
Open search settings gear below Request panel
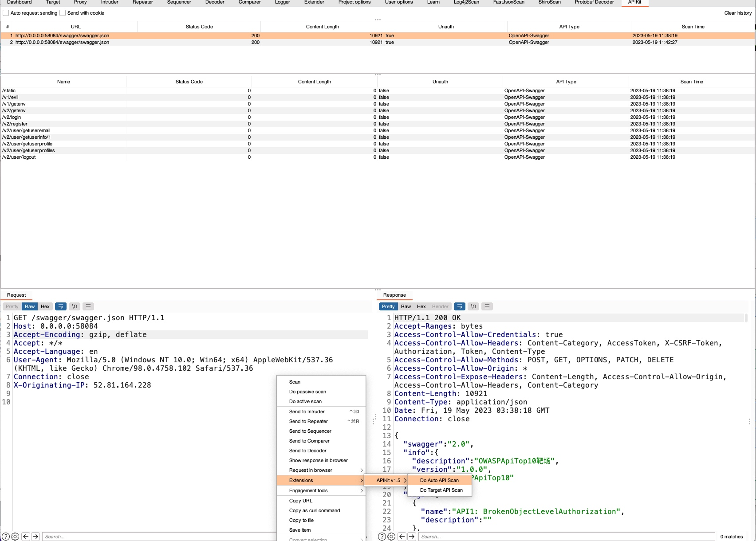pyautogui.click(x=15, y=537)
